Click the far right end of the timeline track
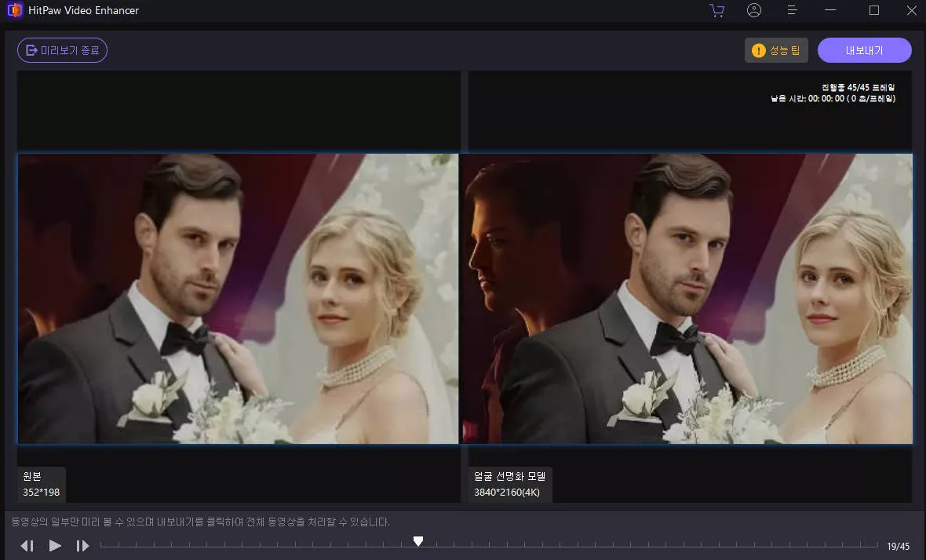Screen dimensions: 926x560 [x=877, y=544]
